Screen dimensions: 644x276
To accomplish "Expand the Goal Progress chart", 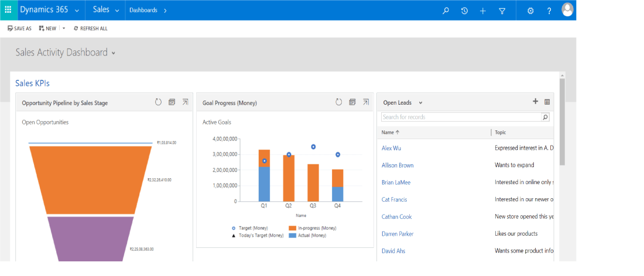I will pyautogui.click(x=366, y=102).
